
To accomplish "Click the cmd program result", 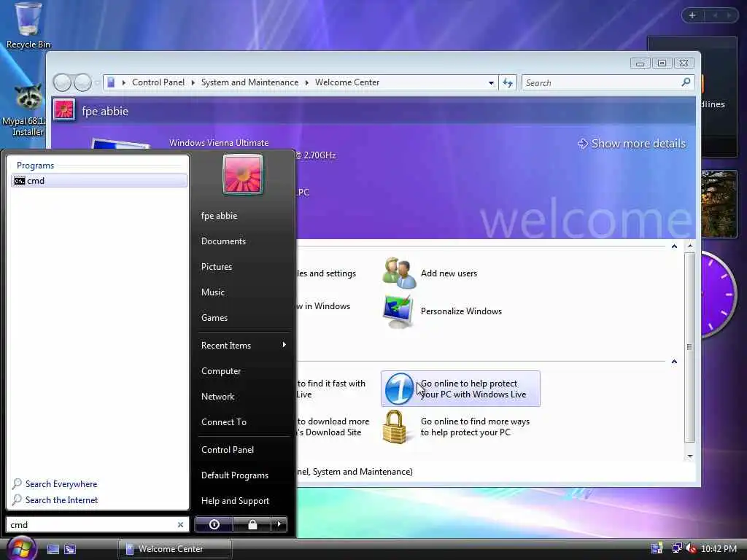I will point(99,181).
